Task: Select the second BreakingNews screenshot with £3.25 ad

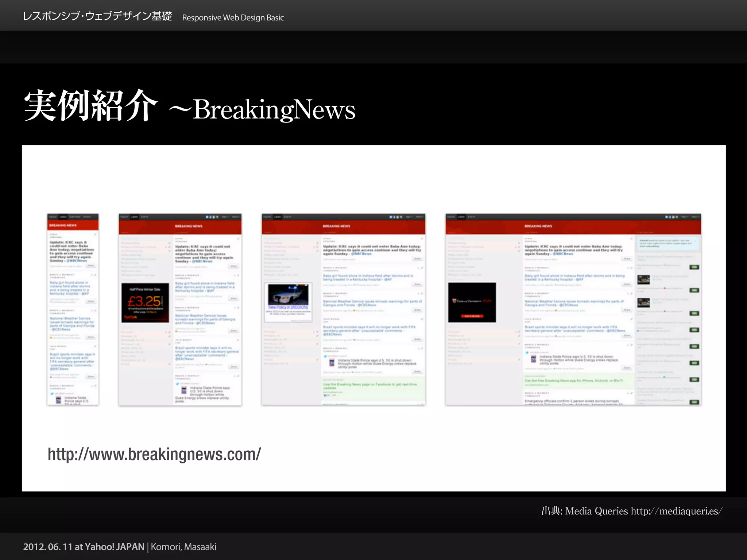Action: [x=180, y=310]
